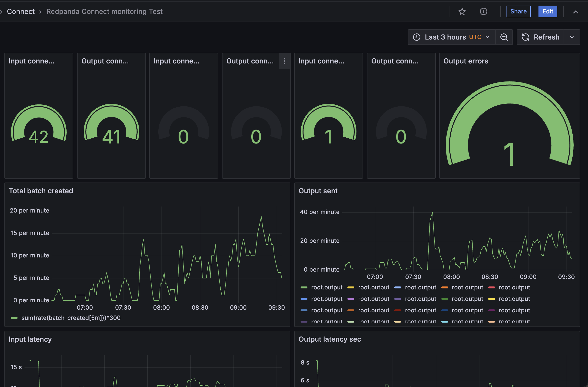
Task: Click the Edit button
Action: coord(547,12)
